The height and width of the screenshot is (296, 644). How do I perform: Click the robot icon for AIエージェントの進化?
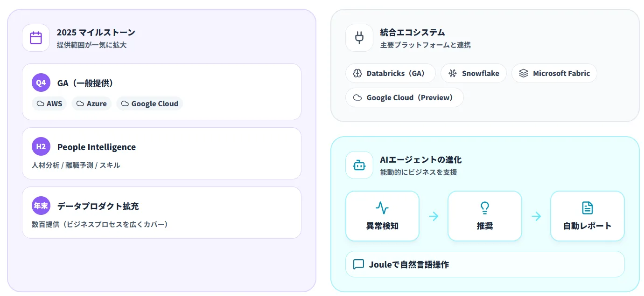(359, 165)
